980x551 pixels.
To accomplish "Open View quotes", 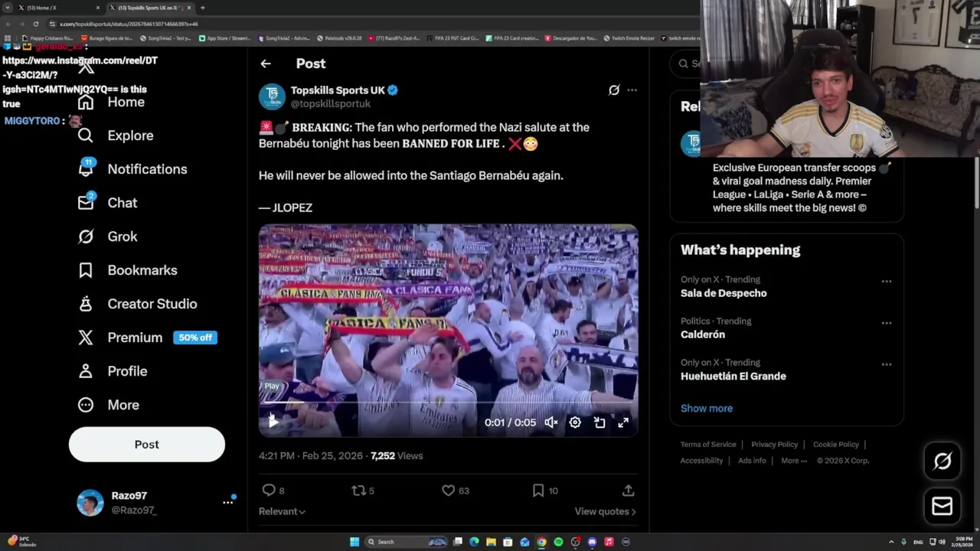I will [x=605, y=511].
